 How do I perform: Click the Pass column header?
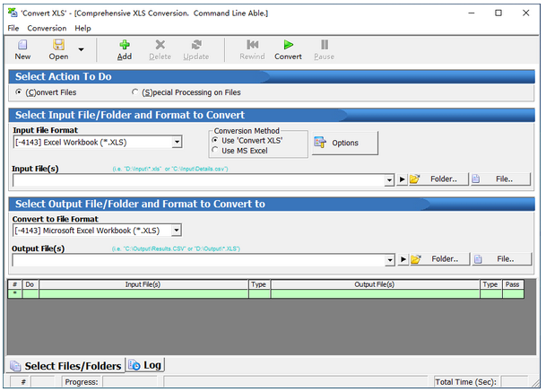(x=513, y=284)
